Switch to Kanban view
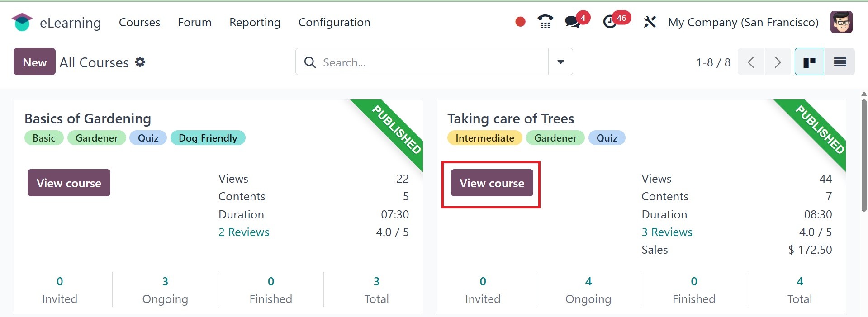Viewport: 868px width, 317px height. (809, 62)
